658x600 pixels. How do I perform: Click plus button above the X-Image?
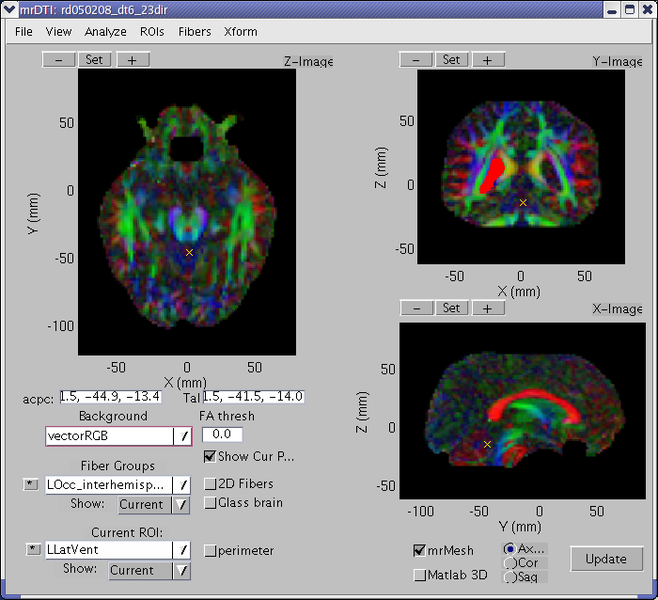(x=488, y=308)
